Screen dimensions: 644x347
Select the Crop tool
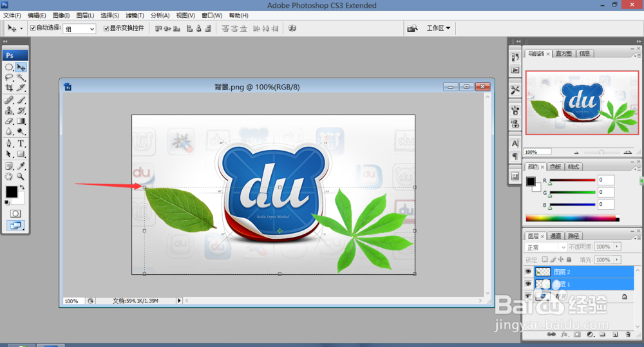[x=9, y=88]
